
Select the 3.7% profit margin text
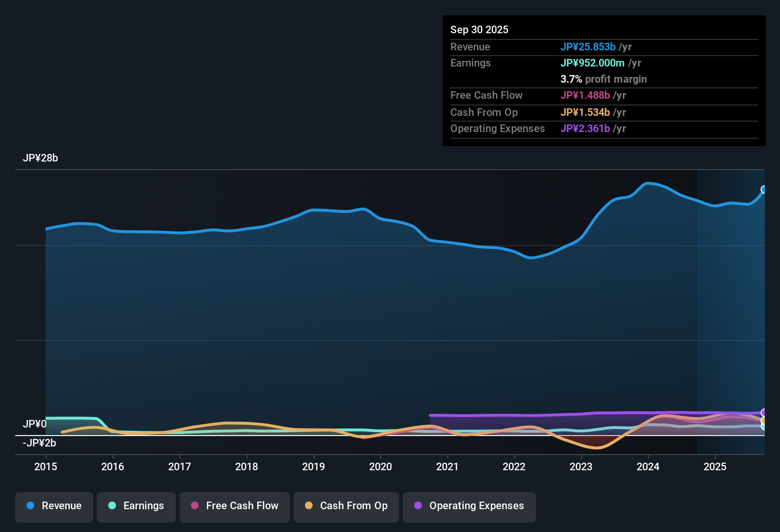click(603, 79)
